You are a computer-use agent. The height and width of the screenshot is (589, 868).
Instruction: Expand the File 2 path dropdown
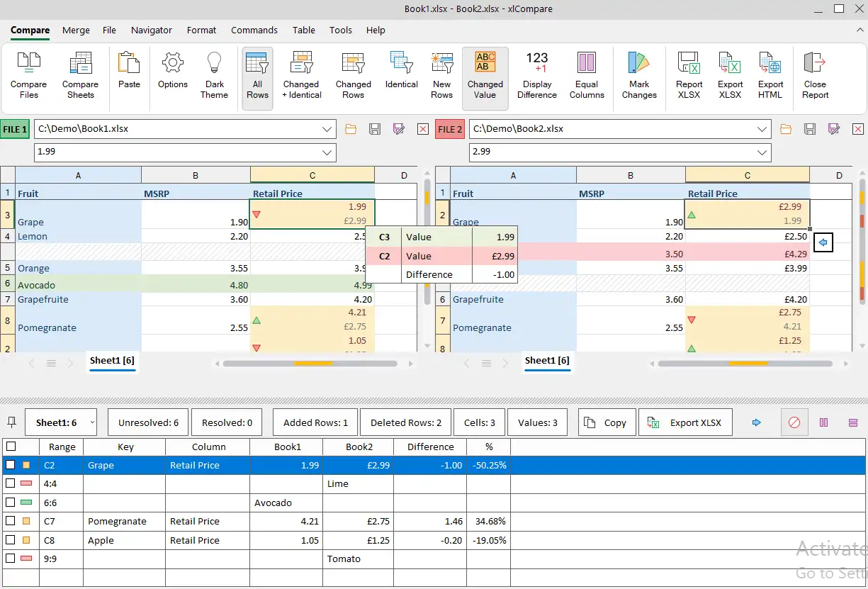click(762, 129)
